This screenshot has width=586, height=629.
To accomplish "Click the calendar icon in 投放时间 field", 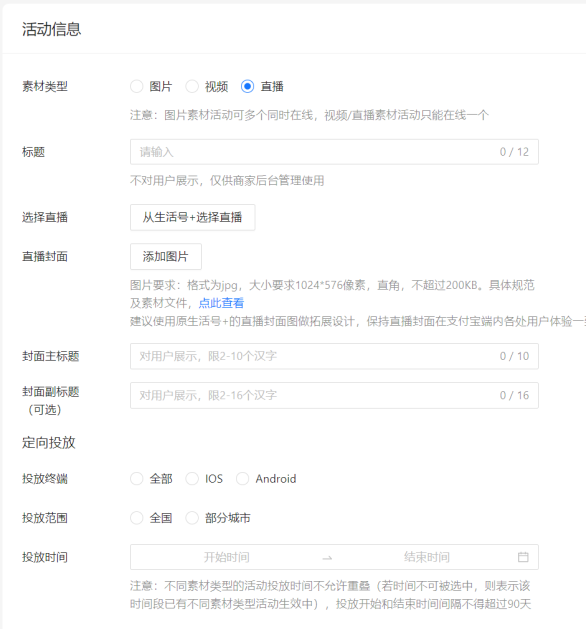I will click(x=523, y=557).
